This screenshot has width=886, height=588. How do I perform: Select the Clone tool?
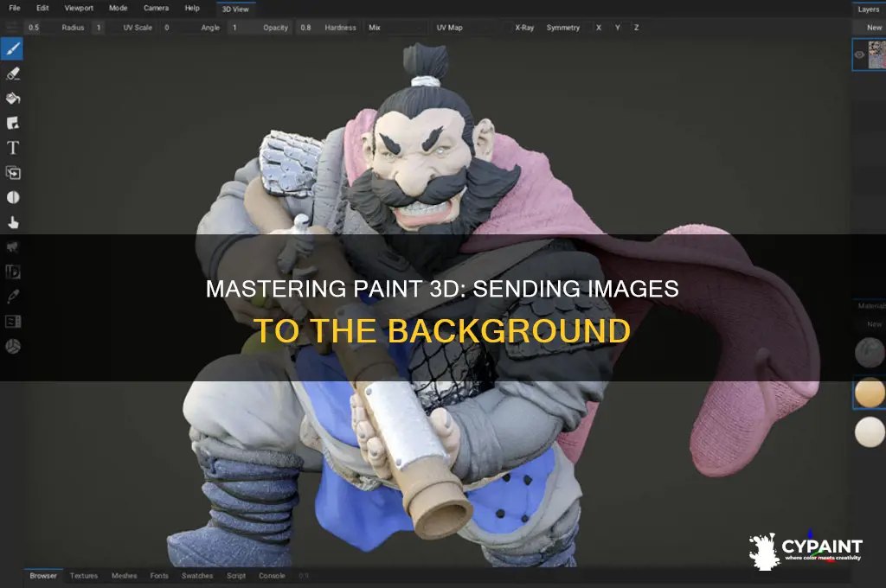click(x=12, y=173)
